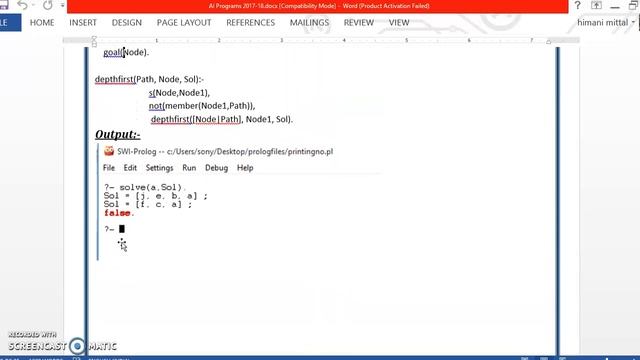This screenshot has width=640, height=360.
Task: Open the INSERT ribbon tab
Action: 83,23
